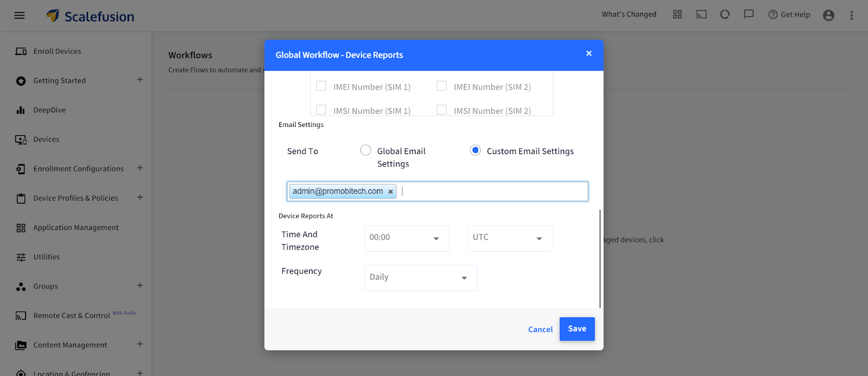This screenshot has height=376, width=868.
Task: Click the Remote Cast & Control icon
Action: tap(21, 316)
